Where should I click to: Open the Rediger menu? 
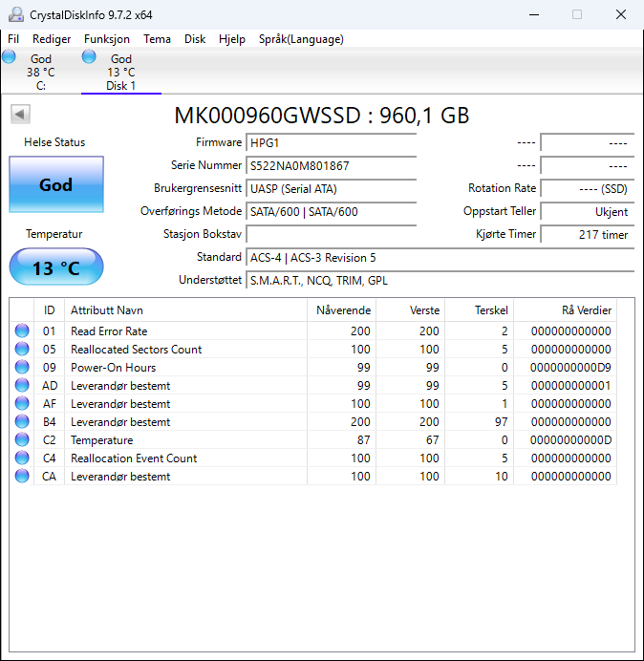tap(52, 39)
